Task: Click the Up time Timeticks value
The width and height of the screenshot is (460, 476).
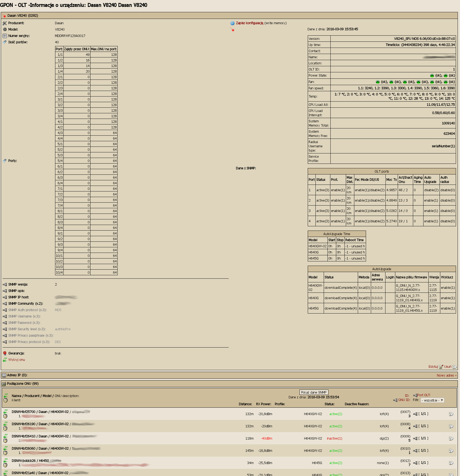Action: point(420,45)
